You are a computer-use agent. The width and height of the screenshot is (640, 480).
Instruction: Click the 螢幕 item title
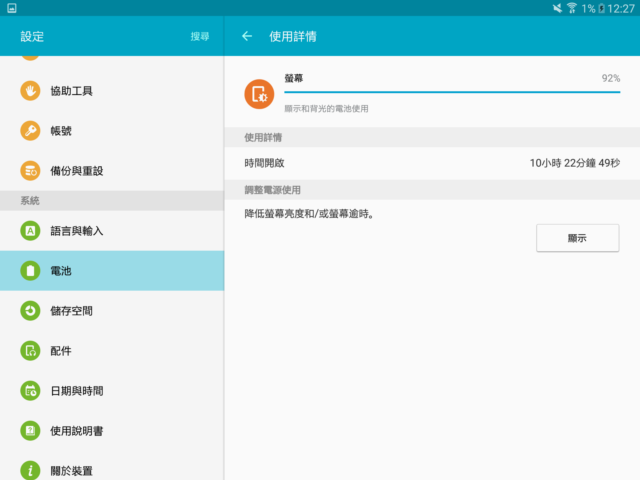(x=294, y=78)
